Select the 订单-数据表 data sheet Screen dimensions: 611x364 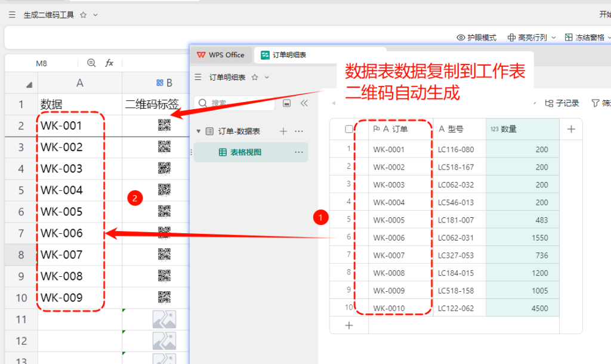[x=239, y=131]
